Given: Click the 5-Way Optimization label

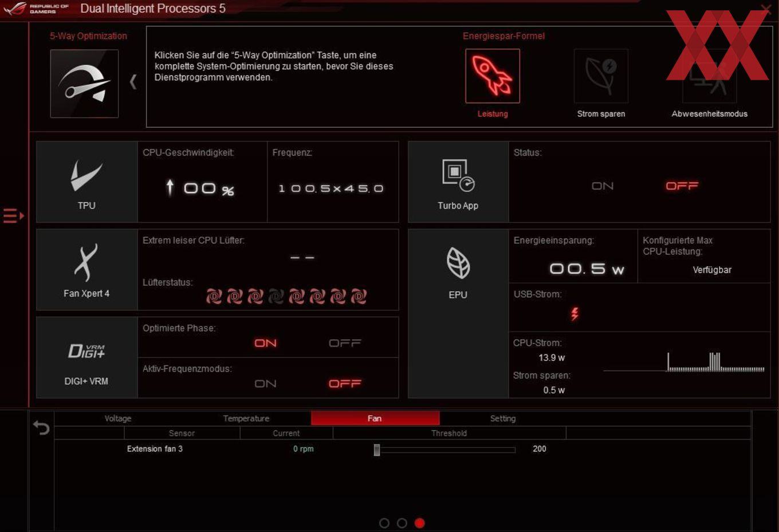Looking at the screenshot, I should (88, 36).
